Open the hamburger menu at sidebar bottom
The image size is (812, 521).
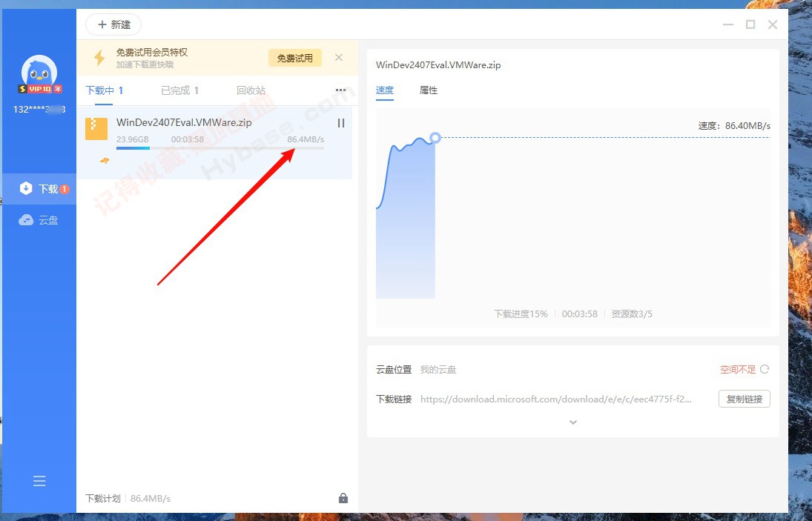click(39, 481)
